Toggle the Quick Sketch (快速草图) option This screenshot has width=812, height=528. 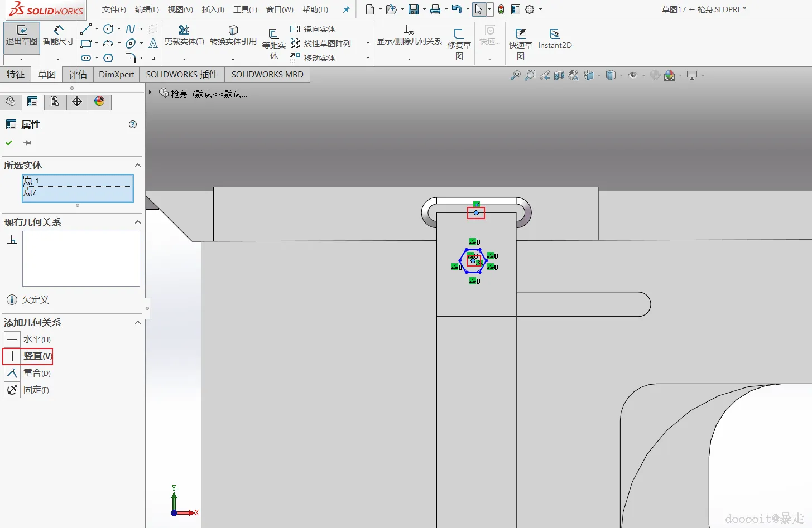pos(520,34)
